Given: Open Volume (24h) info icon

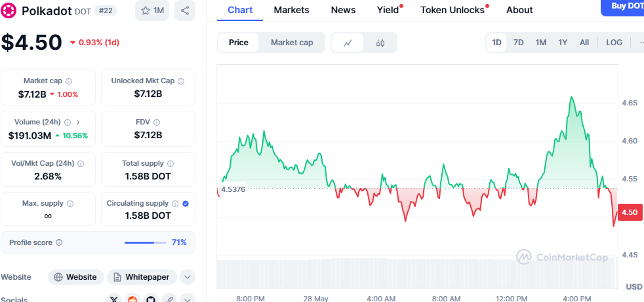Looking at the screenshot, I should click(x=68, y=123).
